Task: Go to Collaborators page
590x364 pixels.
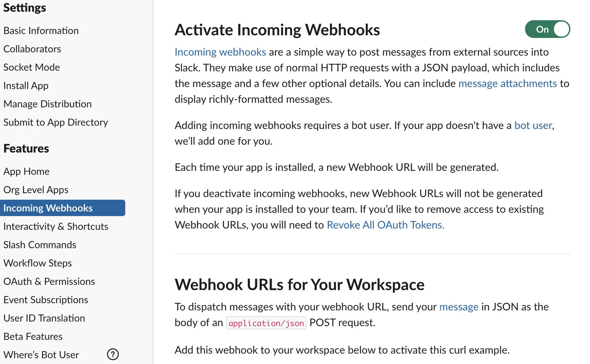Action: coord(32,49)
